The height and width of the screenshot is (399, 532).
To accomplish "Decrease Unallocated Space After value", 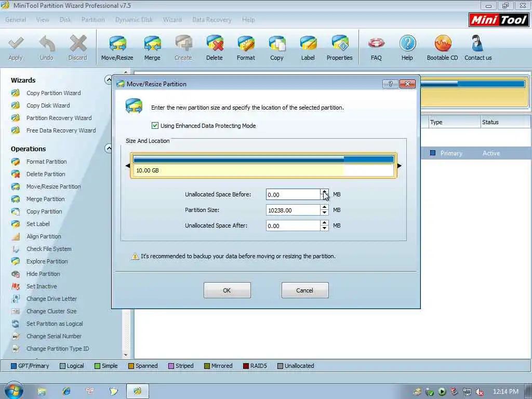I will (x=324, y=229).
